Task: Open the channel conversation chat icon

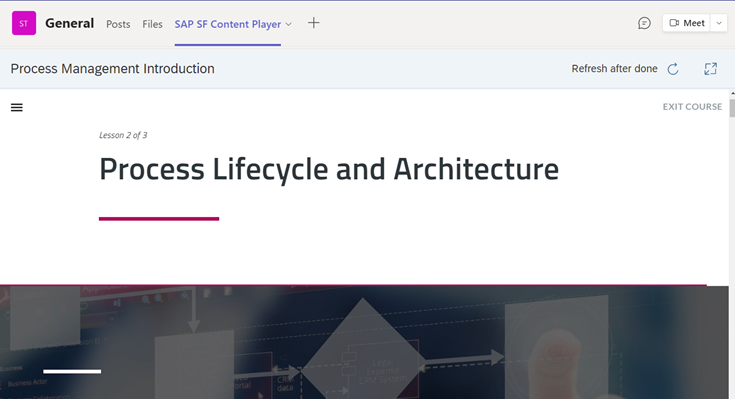Action: click(645, 23)
